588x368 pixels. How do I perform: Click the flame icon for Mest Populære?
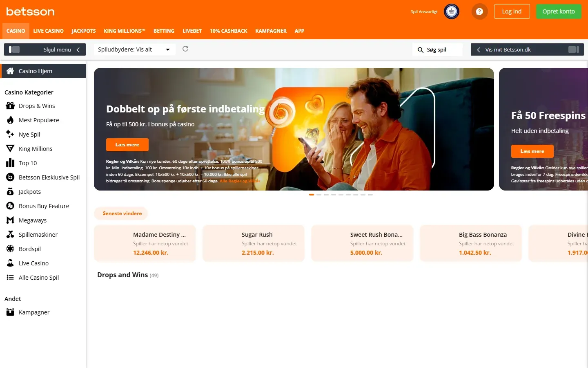(x=10, y=120)
